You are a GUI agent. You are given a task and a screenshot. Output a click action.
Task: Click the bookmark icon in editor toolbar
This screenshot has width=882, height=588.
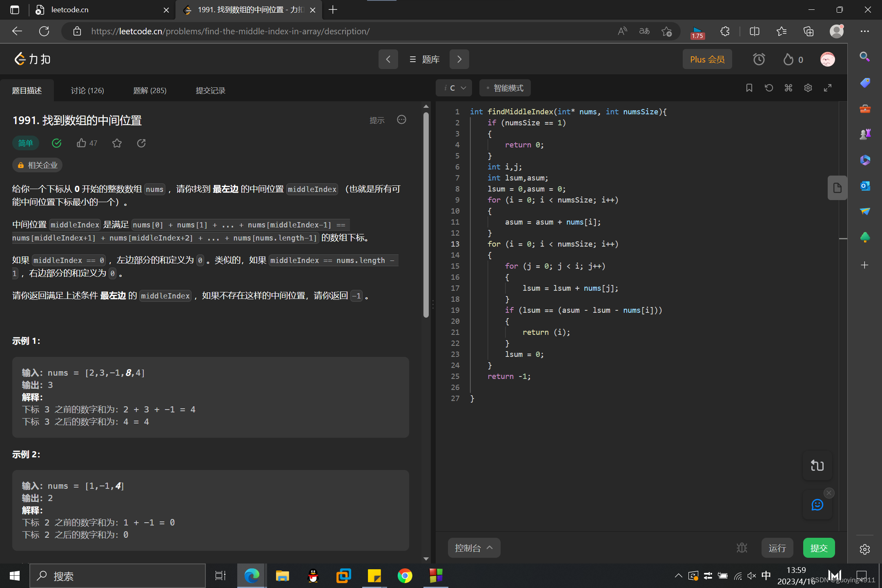[749, 88]
